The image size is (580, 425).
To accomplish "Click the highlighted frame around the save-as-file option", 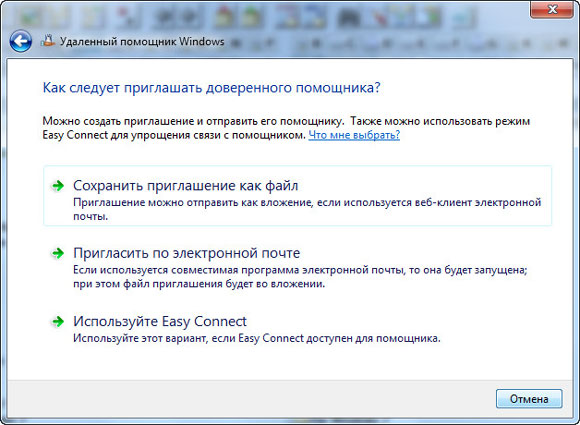I will pyautogui.click(x=297, y=196).
